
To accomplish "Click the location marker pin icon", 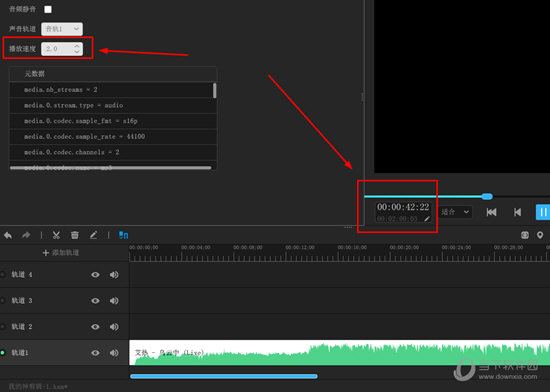I will [540, 235].
